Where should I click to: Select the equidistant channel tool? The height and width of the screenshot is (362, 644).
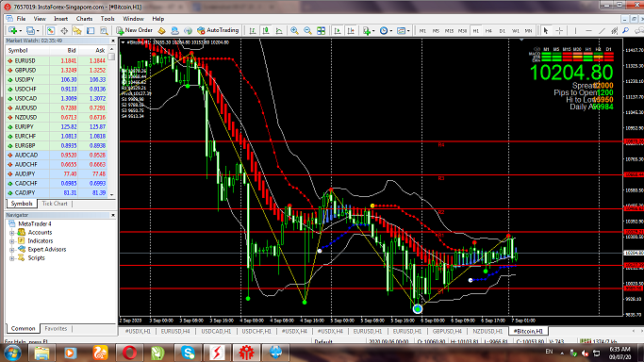615,31
